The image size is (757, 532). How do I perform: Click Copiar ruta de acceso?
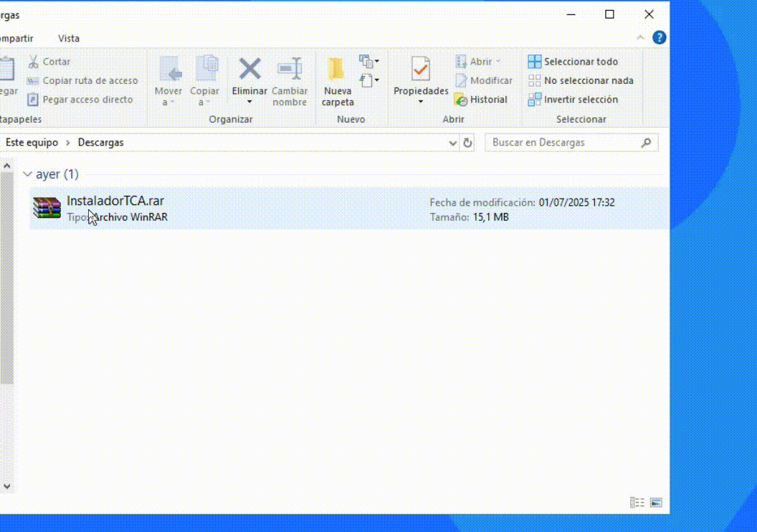pos(82,80)
